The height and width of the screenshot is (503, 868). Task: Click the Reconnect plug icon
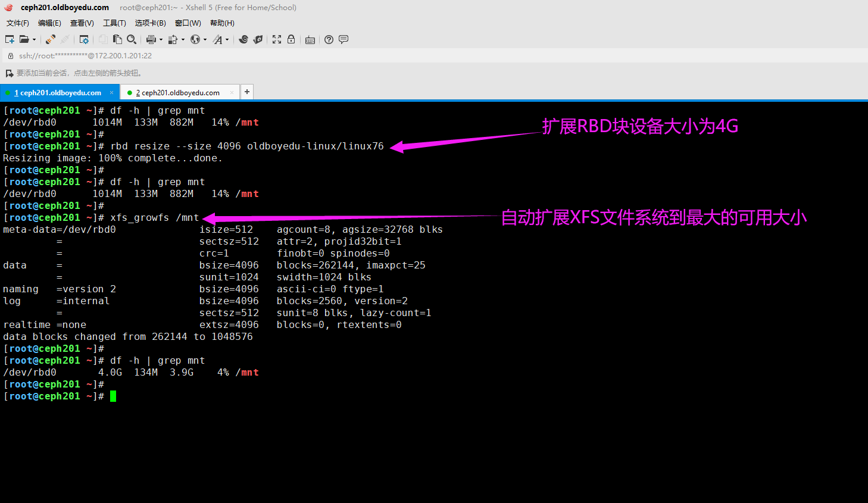[x=51, y=39]
